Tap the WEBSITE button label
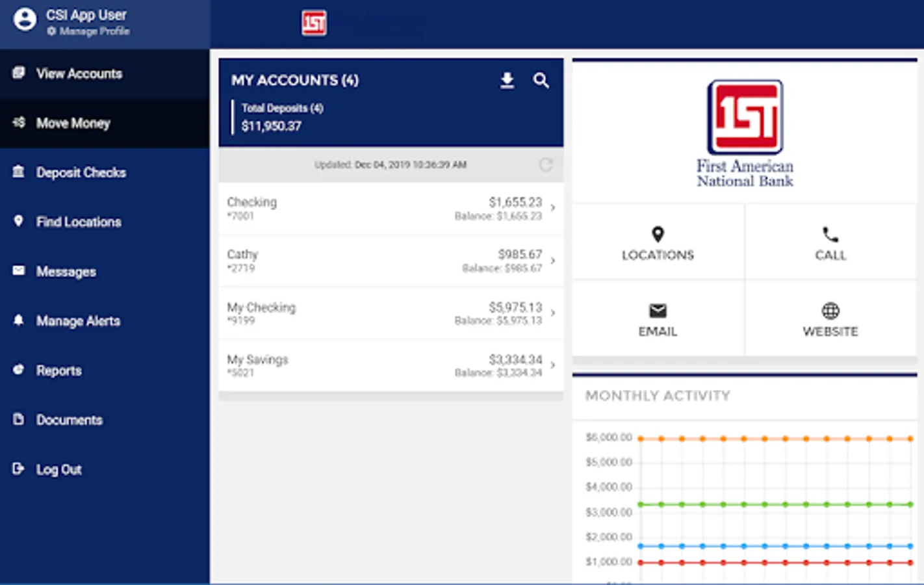924x585 pixels. pyautogui.click(x=830, y=331)
